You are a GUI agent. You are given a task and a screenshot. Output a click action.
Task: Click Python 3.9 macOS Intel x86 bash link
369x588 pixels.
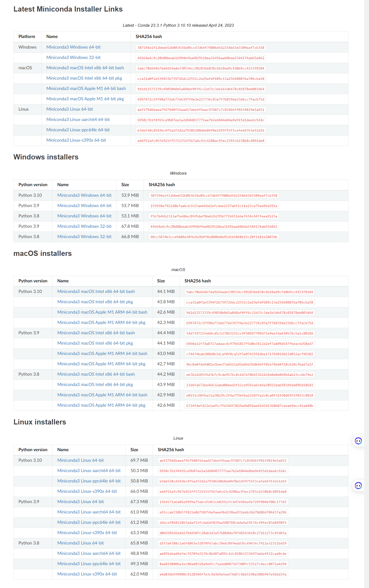96,333
